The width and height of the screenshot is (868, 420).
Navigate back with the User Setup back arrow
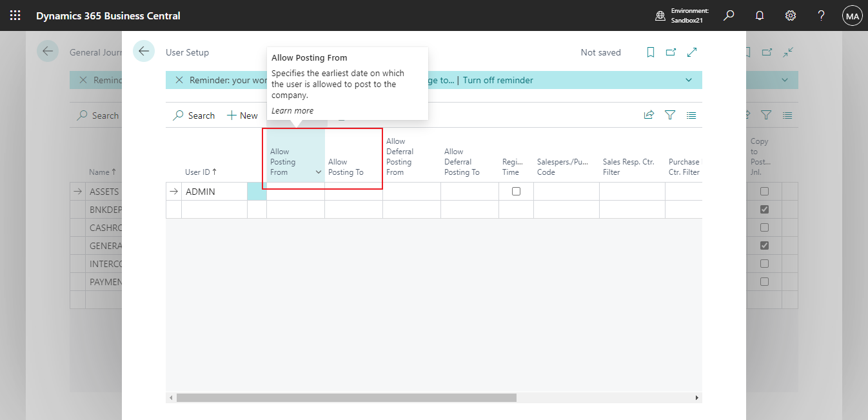click(143, 52)
